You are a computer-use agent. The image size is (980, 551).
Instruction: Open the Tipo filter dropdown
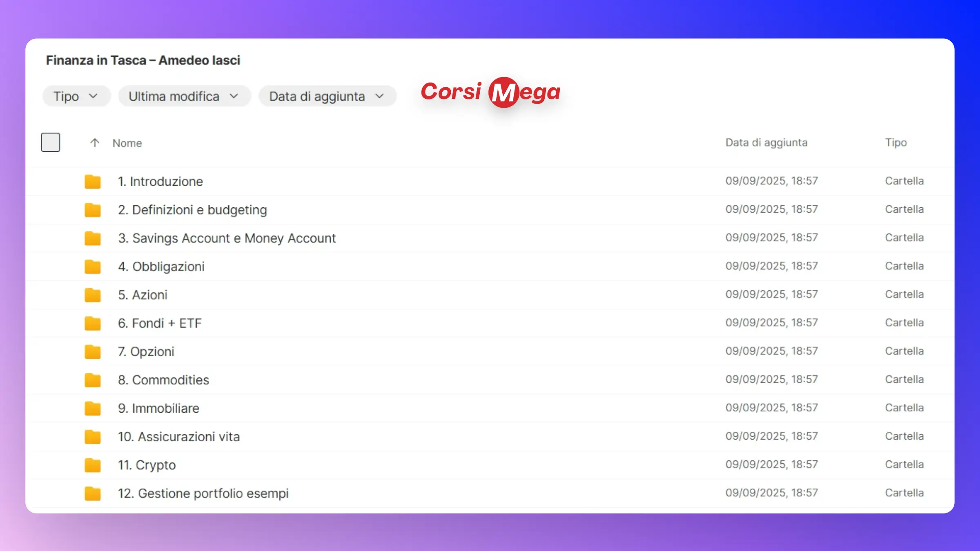[x=76, y=96]
